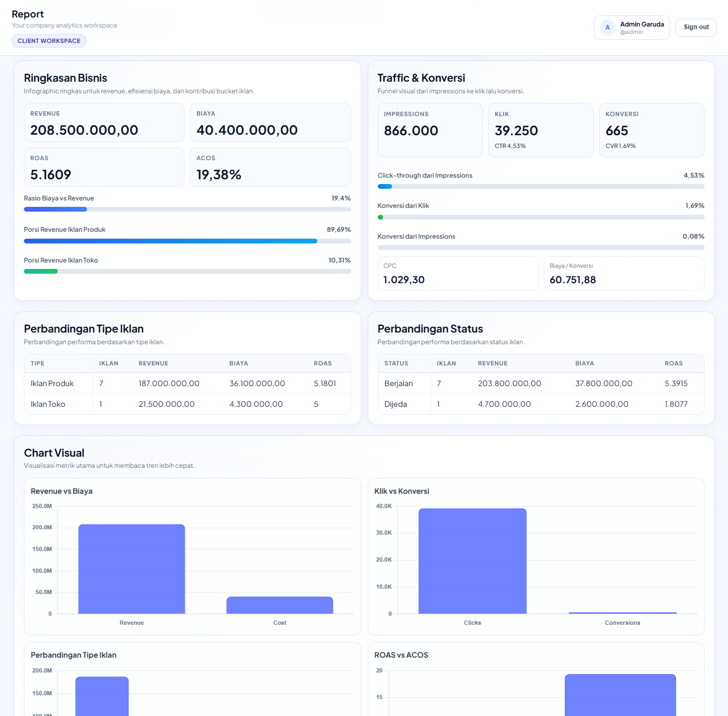Select the ROAS metric card
This screenshot has width=728, height=716.
(104, 167)
